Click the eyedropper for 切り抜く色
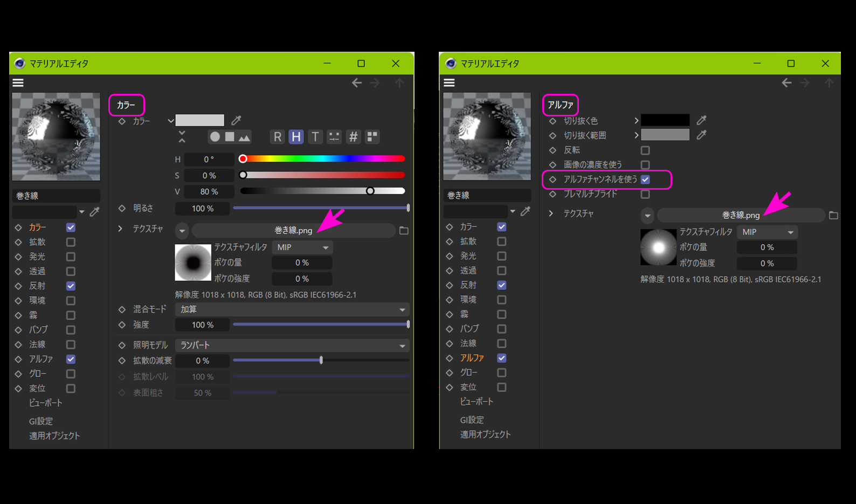This screenshot has width=856, height=504. pos(701,120)
